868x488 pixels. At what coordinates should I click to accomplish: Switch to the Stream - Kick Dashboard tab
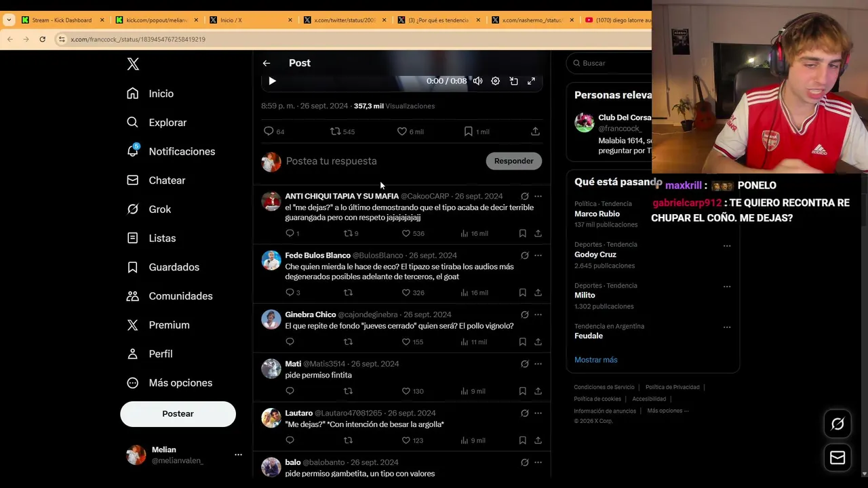(62, 20)
